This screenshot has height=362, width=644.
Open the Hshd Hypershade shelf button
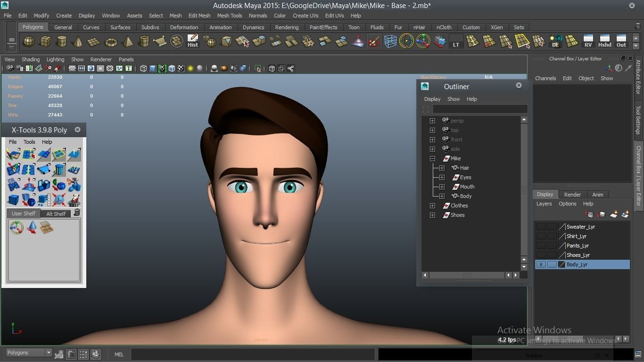(604, 41)
